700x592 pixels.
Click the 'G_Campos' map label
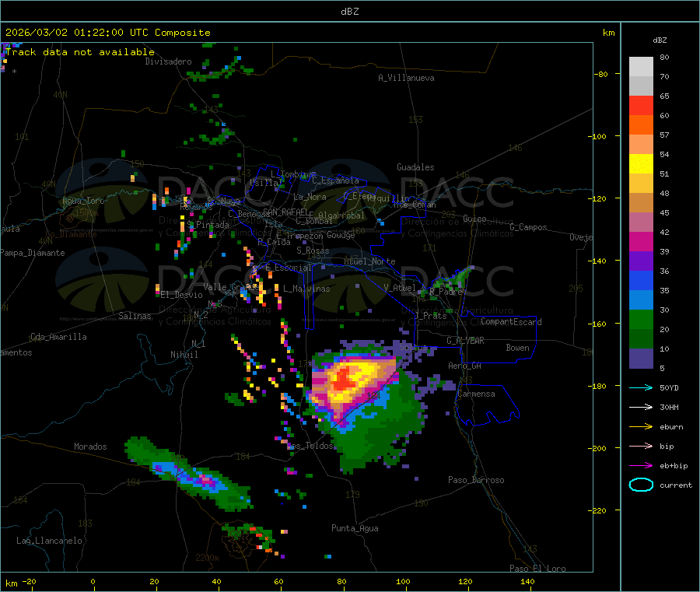point(529,227)
